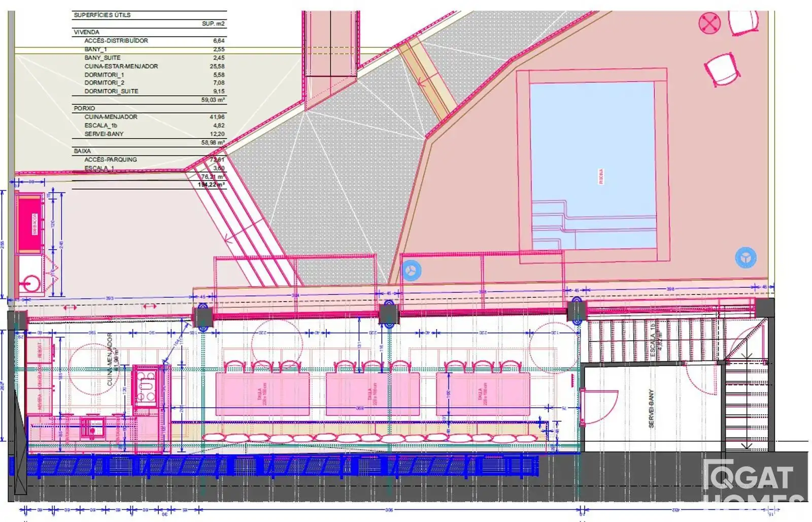Select the 'DORMITORI_2' row label
The height and width of the screenshot is (522, 812).
(x=105, y=83)
